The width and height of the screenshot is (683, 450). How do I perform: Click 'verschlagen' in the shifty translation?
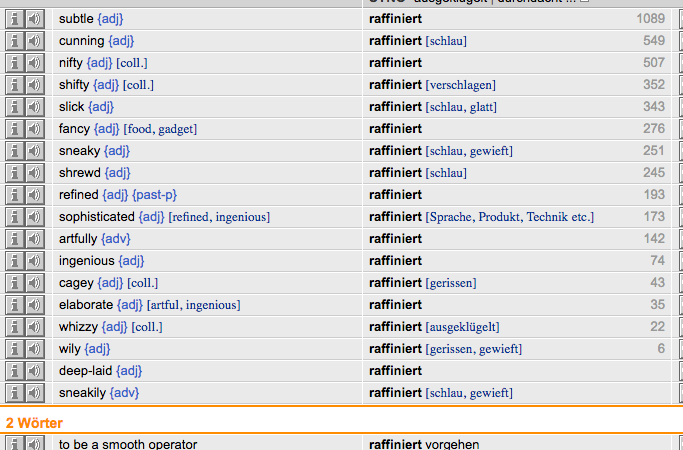[x=461, y=85]
